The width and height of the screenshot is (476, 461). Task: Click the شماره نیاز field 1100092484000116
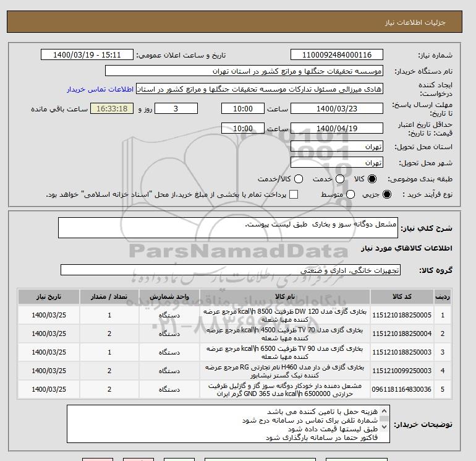tap(337, 54)
